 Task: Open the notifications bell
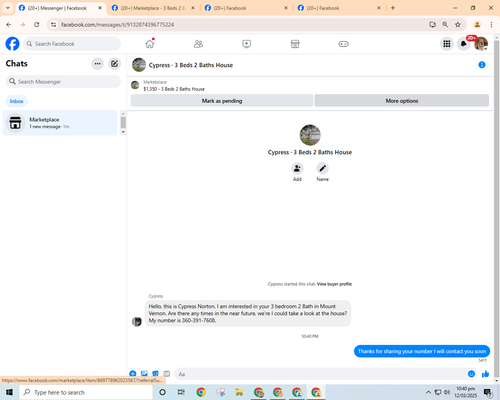[x=463, y=44]
